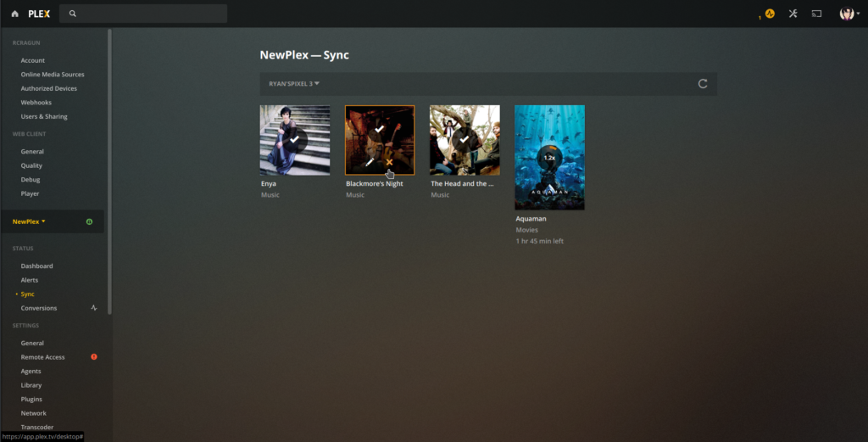The width and height of the screenshot is (868, 442).
Task: Expand the NewPlex server dropdown
Action: (x=29, y=221)
